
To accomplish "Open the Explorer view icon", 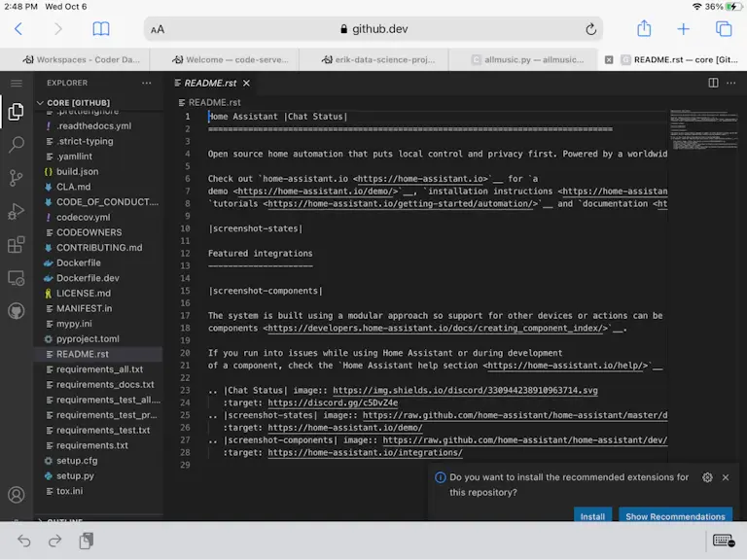I will click(17, 112).
